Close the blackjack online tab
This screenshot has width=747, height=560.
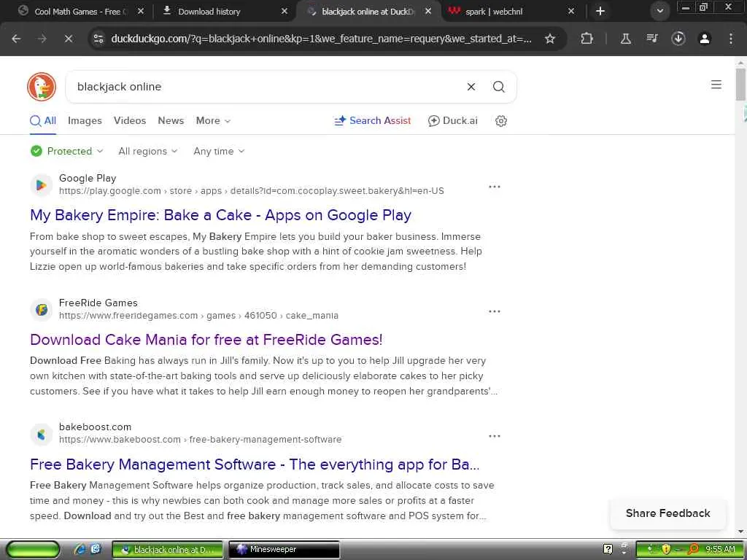[x=427, y=11]
